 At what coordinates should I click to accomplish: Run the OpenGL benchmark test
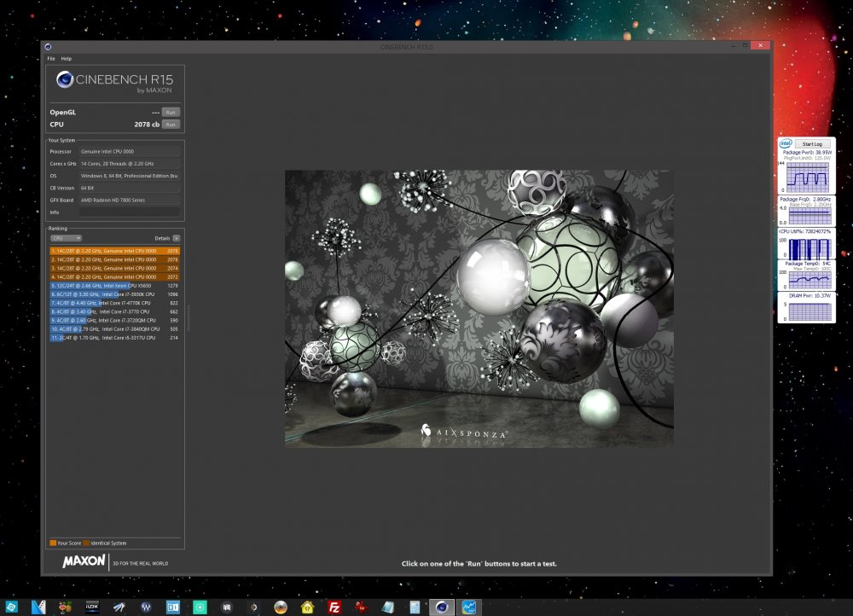tap(171, 112)
